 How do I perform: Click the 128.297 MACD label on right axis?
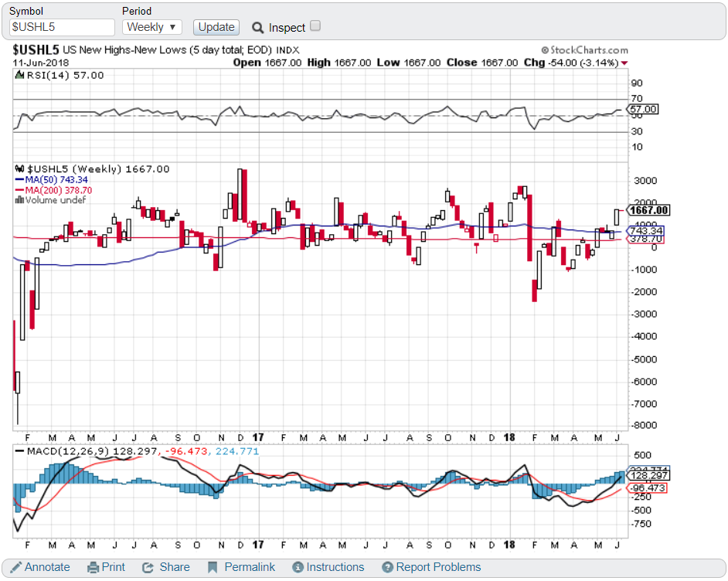pos(648,476)
